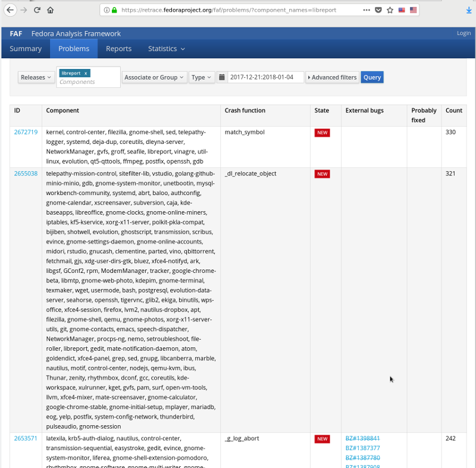Remove the libreport component tag

coord(86,73)
